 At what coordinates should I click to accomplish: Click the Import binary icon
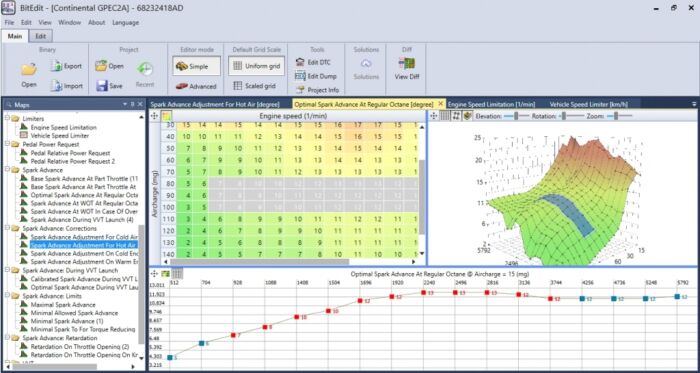coord(56,86)
